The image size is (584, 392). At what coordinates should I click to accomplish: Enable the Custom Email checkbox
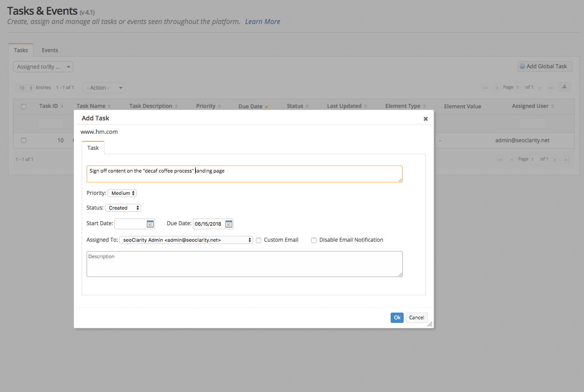coord(259,240)
